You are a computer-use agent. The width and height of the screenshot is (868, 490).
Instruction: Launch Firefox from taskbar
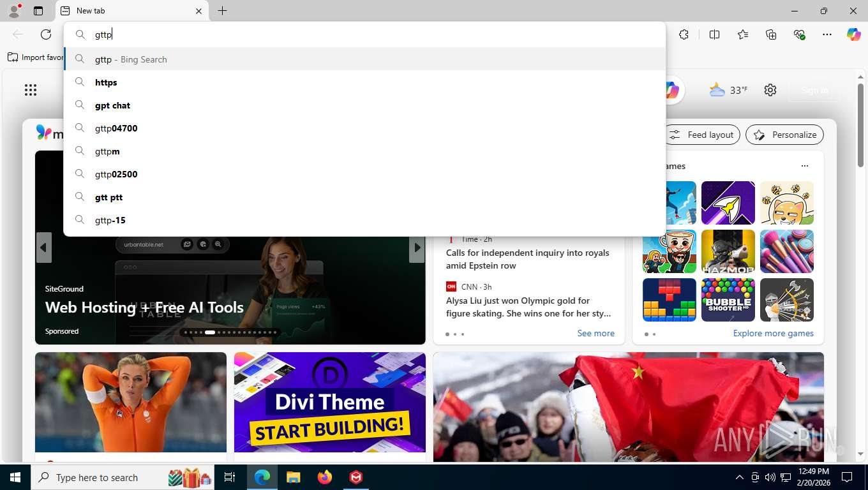[x=325, y=477]
